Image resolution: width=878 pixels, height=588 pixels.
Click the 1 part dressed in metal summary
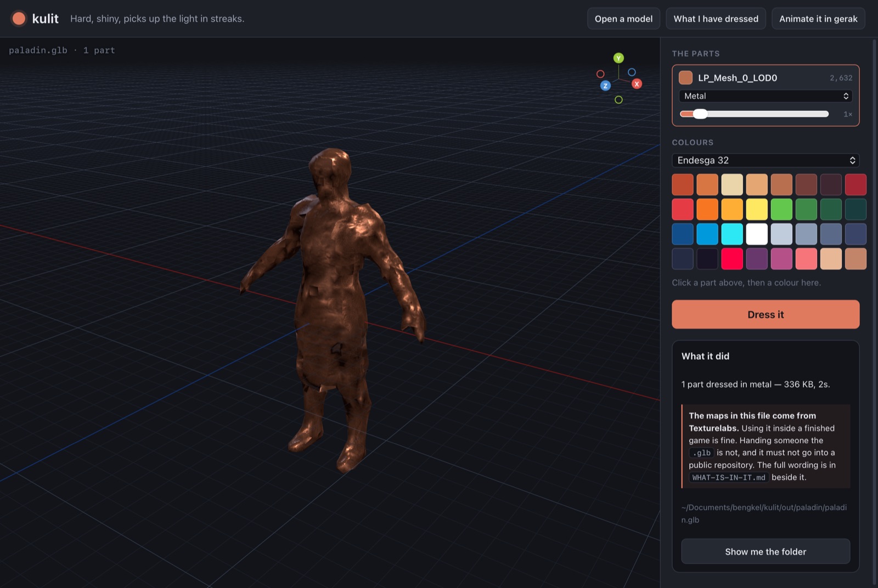tap(756, 385)
